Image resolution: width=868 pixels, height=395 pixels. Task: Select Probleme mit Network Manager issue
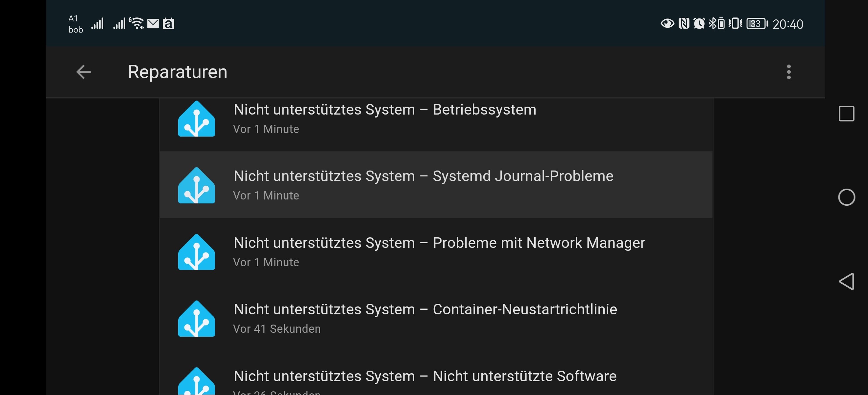[436, 251]
